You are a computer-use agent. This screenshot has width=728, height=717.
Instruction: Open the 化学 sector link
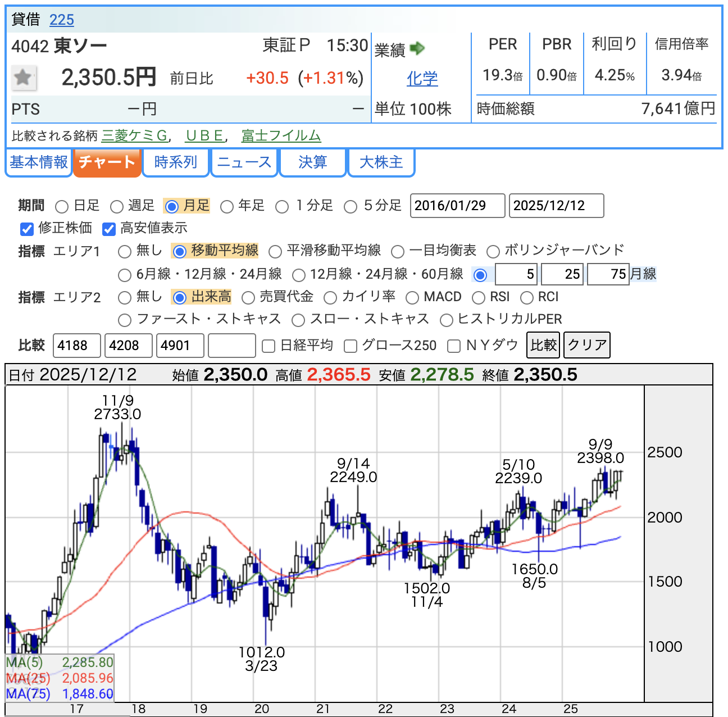(x=422, y=79)
